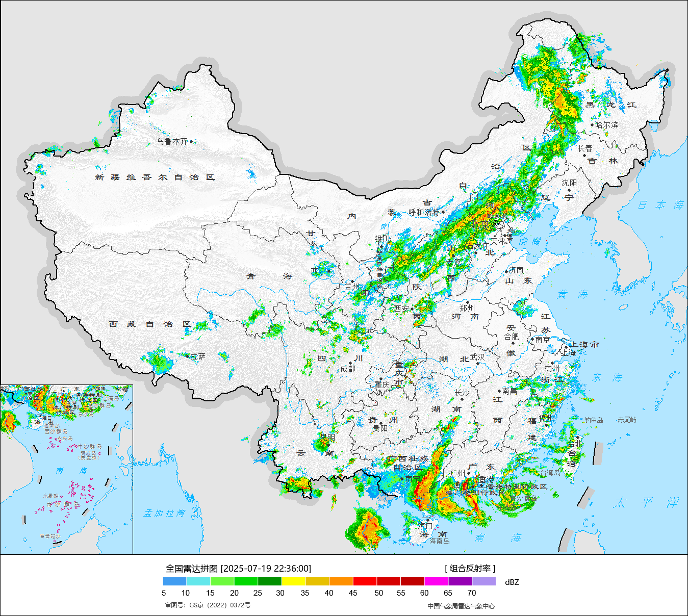
Task: Select the Harbin (哈尔滨) city marker
Action: click(592, 125)
